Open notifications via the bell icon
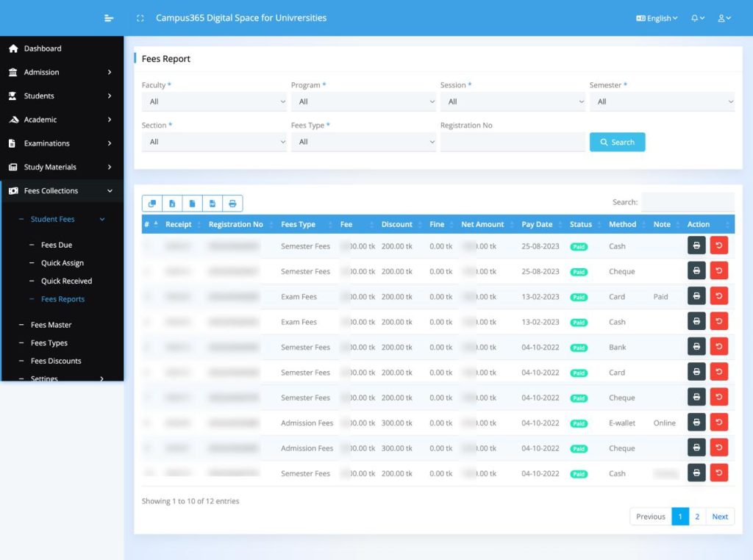 coord(695,18)
